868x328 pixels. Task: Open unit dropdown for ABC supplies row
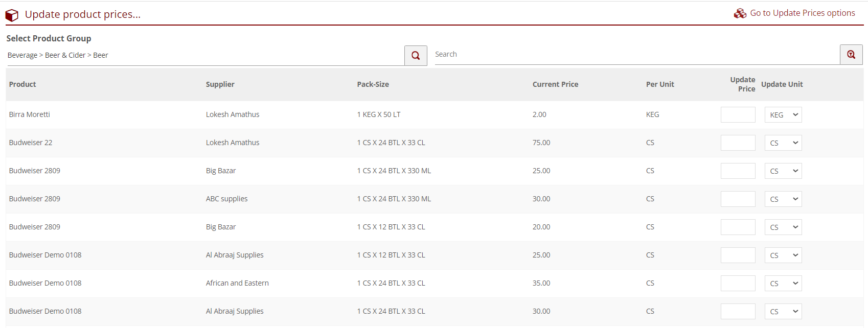pyautogui.click(x=783, y=199)
